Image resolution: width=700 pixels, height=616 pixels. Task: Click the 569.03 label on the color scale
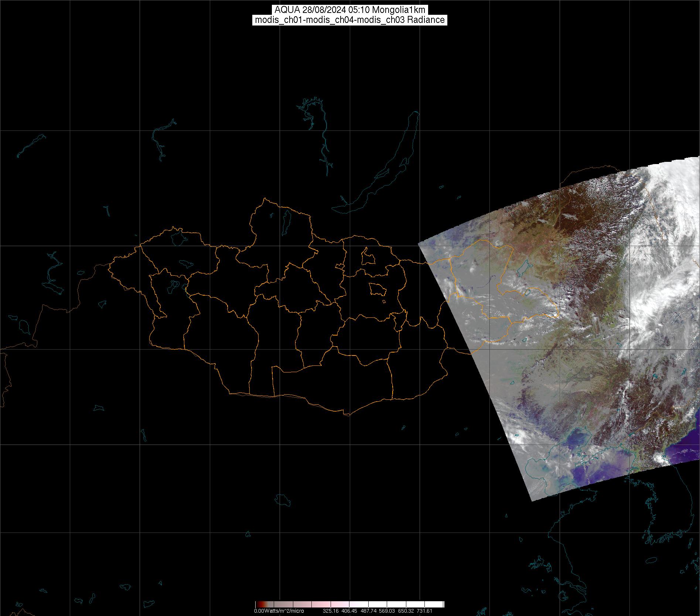pyautogui.click(x=387, y=611)
